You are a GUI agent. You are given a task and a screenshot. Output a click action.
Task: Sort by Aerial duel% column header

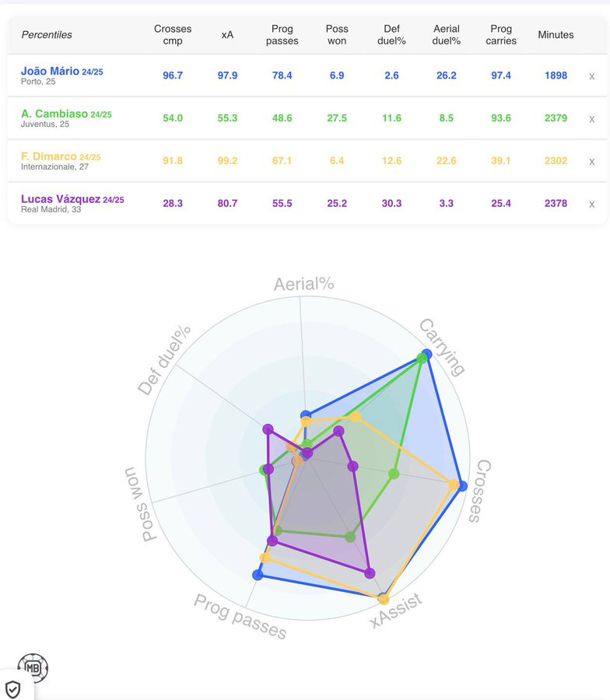point(447,35)
